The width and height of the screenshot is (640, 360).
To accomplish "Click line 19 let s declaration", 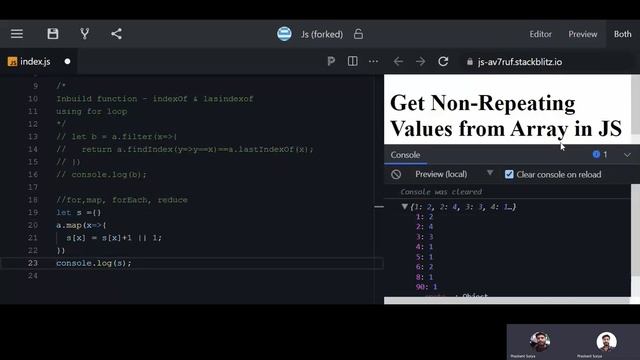I will [x=78, y=212].
